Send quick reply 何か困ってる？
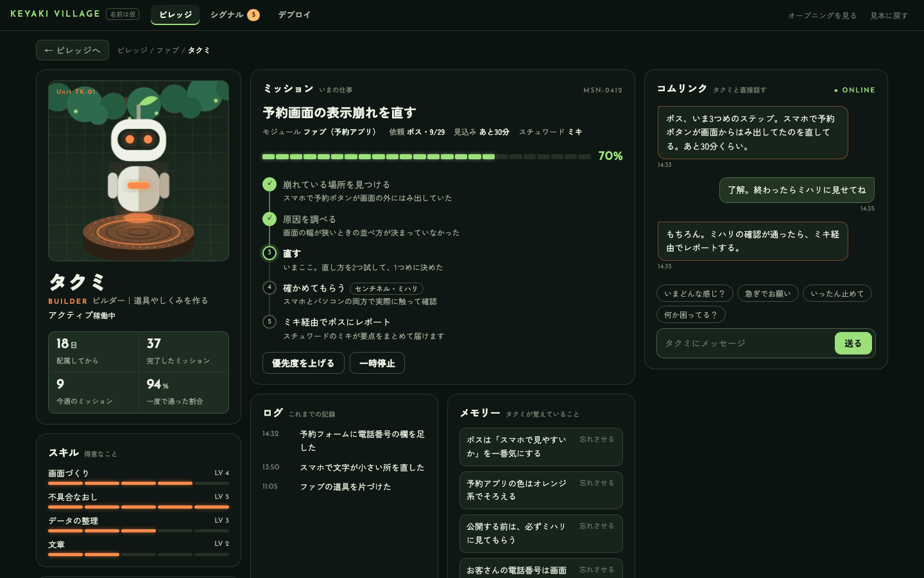Image resolution: width=924 pixels, height=578 pixels. (x=691, y=315)
